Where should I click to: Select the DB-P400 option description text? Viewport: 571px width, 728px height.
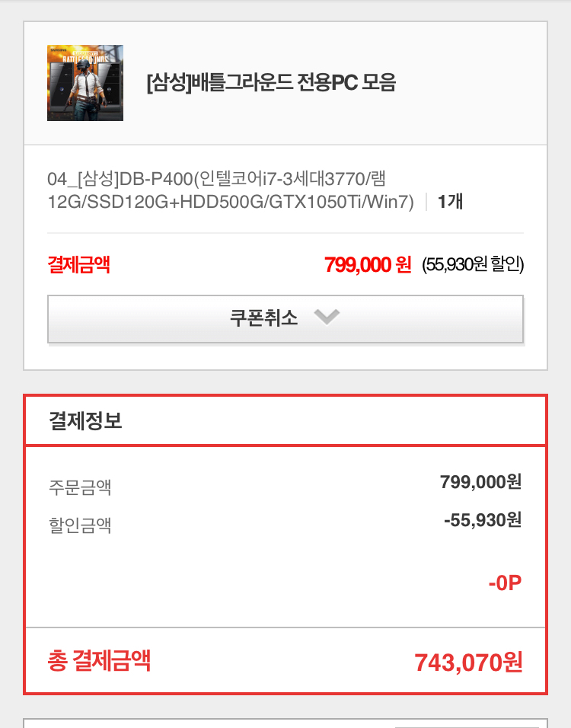click(231, 190)
